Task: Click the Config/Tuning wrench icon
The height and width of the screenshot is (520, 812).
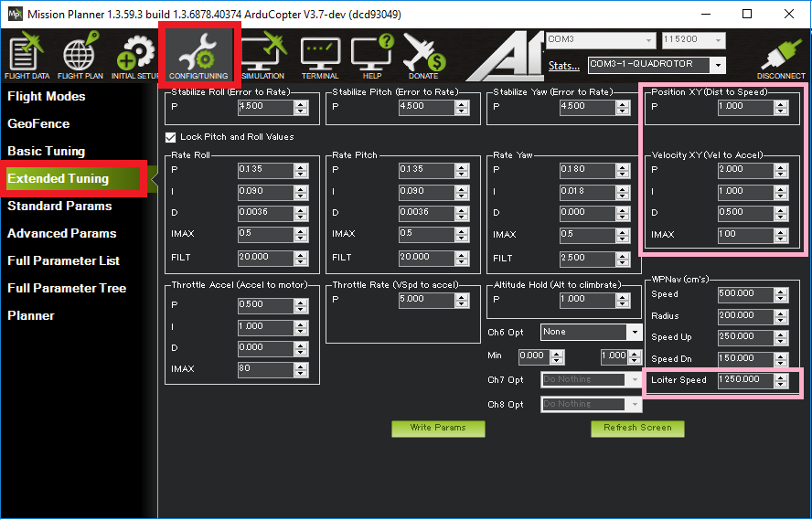Action: pyautogui.click(x=199, y=57)
